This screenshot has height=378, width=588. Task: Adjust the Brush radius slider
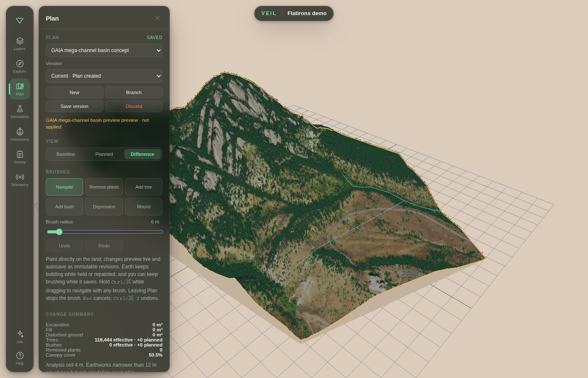(x=105, y=232)
